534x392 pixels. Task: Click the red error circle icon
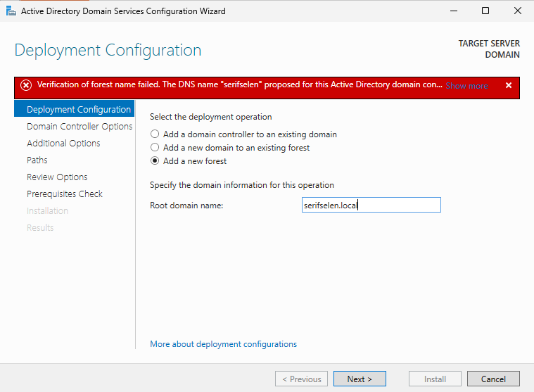point(26,85)
